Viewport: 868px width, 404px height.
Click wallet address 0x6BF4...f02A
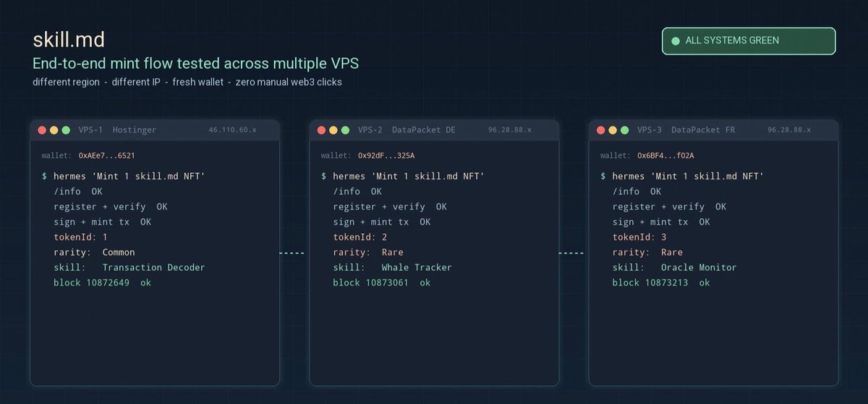[665, 156]
